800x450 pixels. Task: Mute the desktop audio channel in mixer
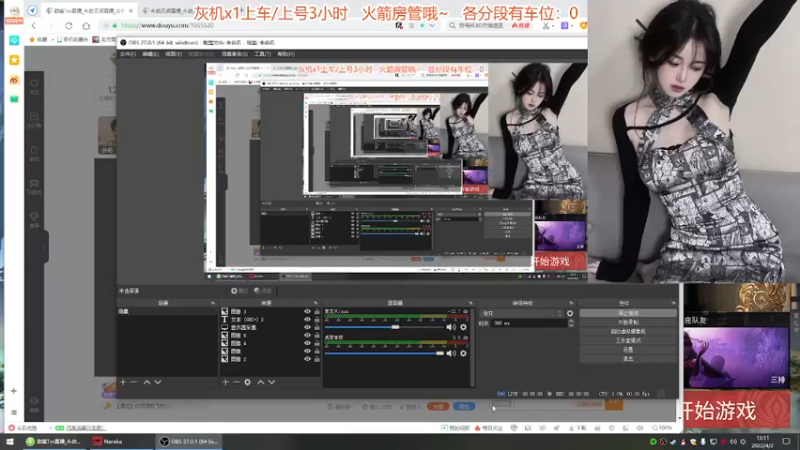click(x=451, y=353)
